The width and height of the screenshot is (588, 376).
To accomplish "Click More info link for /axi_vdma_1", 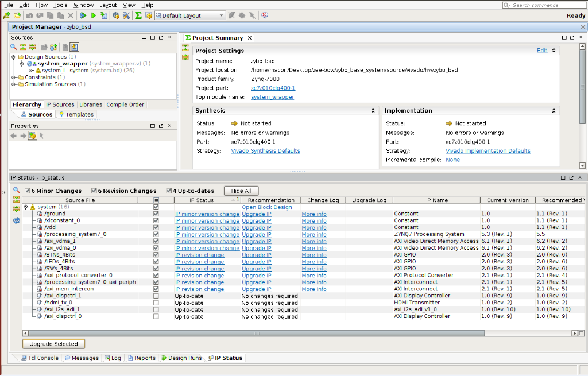I will (x=314, y=241).
